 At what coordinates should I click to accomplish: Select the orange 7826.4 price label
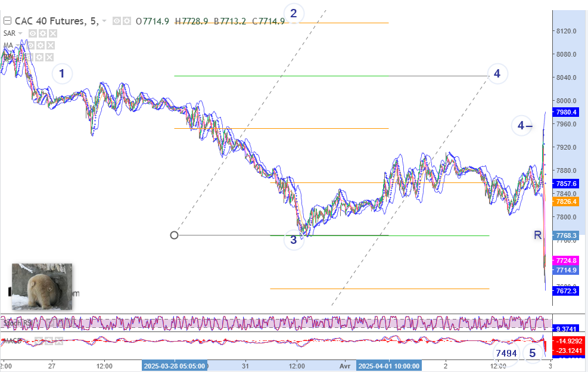point(566,201)
